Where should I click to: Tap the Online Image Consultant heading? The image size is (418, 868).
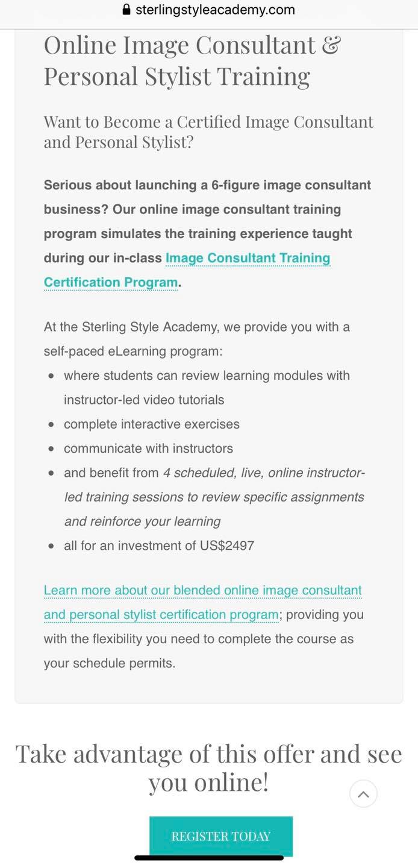click(x=192, y=61)
